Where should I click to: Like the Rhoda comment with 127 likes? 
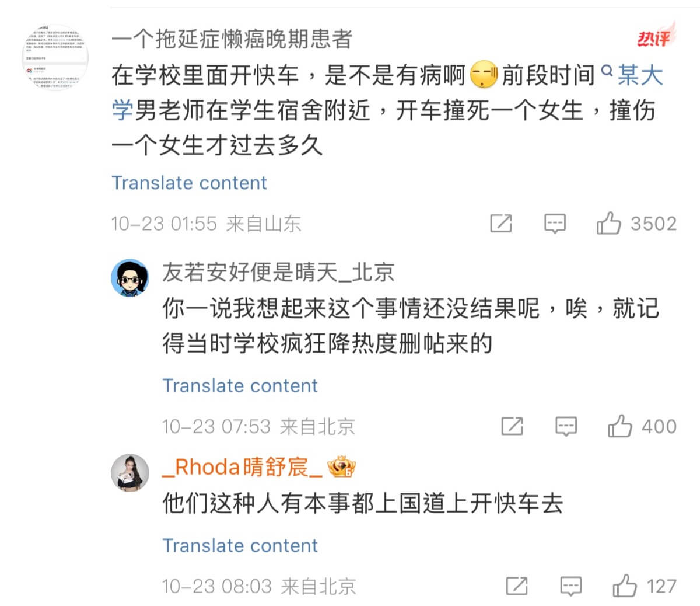[x=624, y=586]
